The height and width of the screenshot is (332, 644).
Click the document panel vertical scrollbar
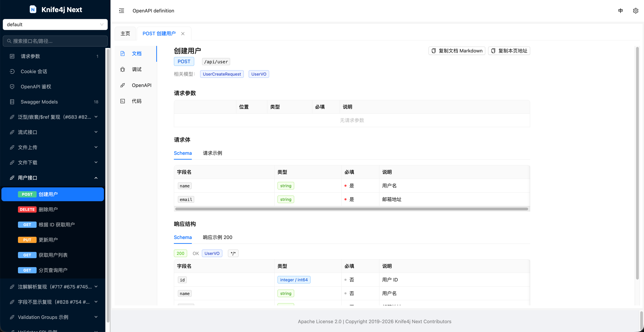(637, 163)
